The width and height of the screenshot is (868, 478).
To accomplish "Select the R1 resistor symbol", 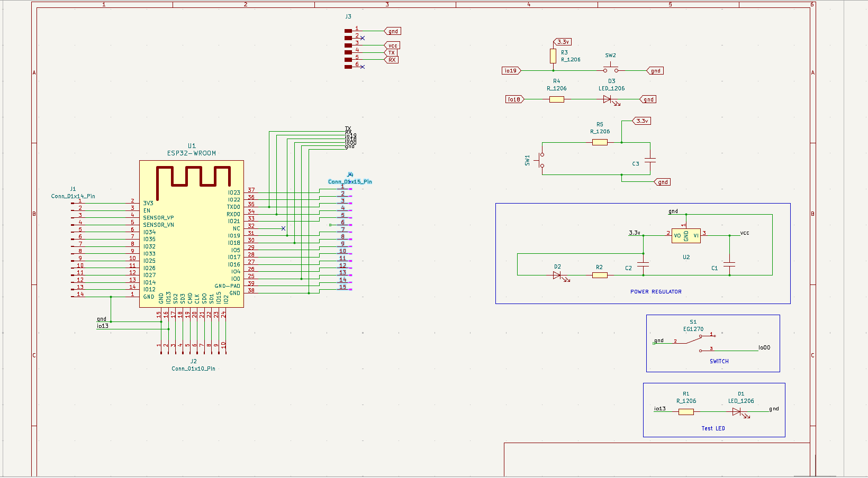I will (686, 411).
